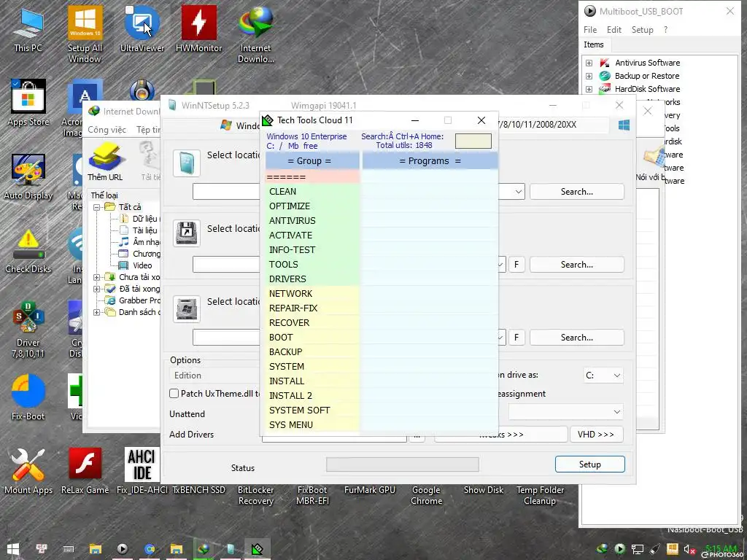Click Multiboot player icon on taskbar
Viewport: 747px width, 560px height.
pos(123,549)
